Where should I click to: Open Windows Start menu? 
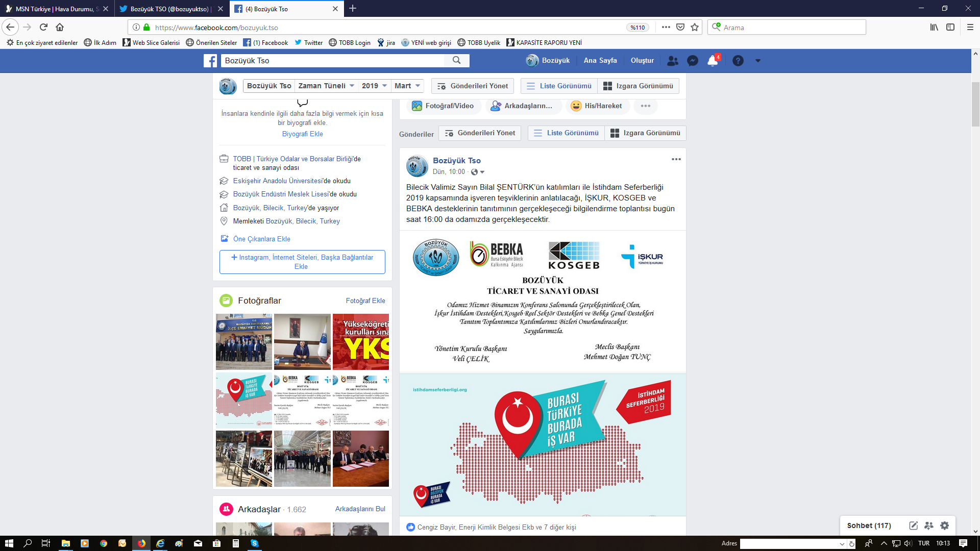(x=9, y=543)
